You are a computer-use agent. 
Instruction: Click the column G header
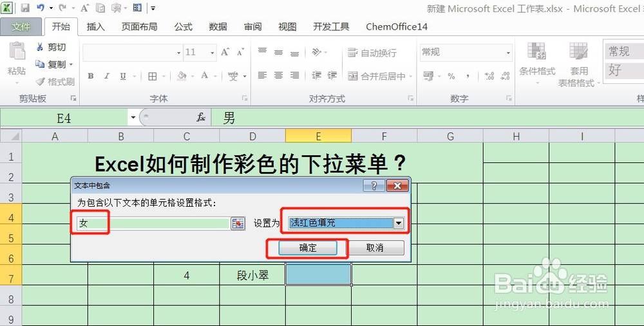pyautogui.click(x=450, y=137)
